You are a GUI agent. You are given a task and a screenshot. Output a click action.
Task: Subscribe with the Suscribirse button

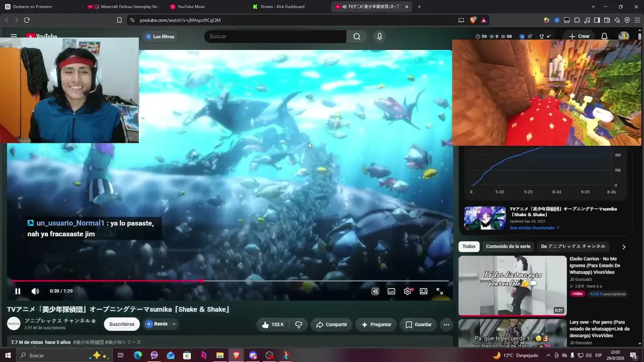pyautogui.click(x=122, y=324)
